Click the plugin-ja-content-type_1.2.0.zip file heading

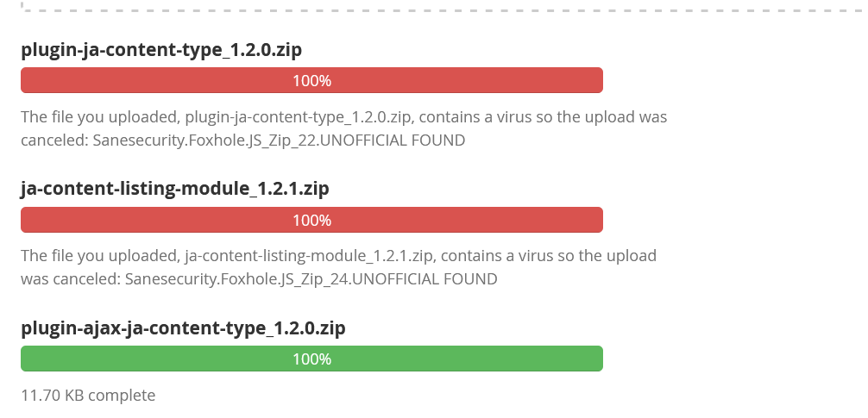click(x=161, y=49)
